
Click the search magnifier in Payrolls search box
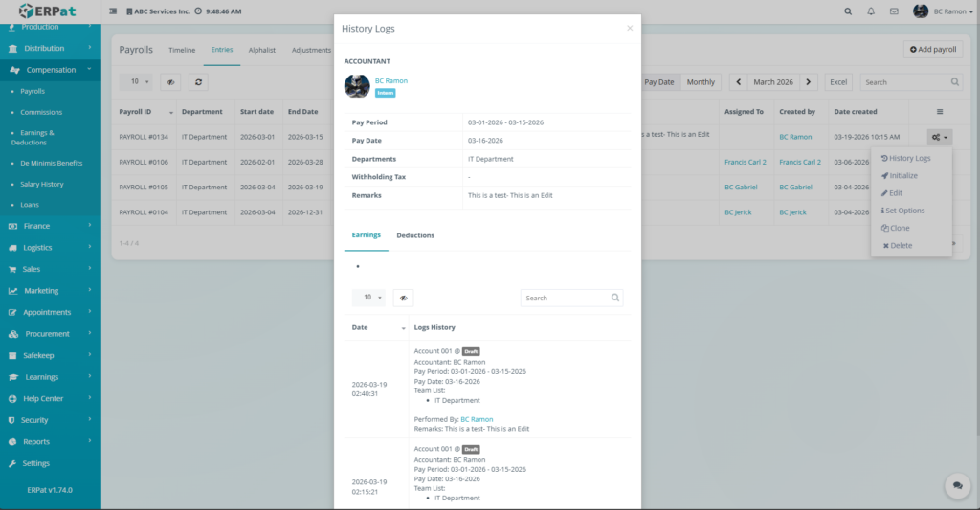[954, 82]
